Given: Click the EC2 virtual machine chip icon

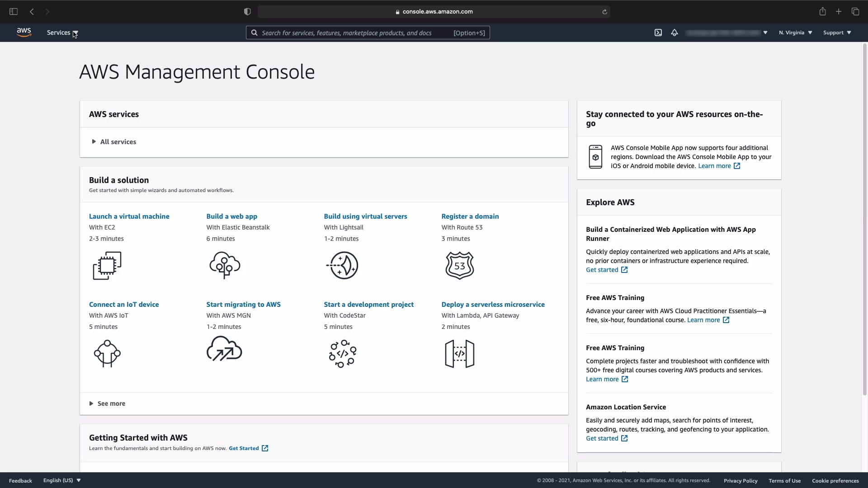Looking at the screenshot, I should pos(107,266).
